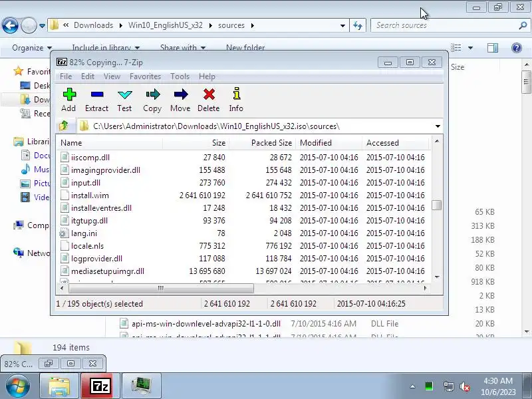The width and height of the screenshot is (532, 399).
Task: Click the 7-Zip vertical scrollbar thumb
Action: [x=437, y=205]
